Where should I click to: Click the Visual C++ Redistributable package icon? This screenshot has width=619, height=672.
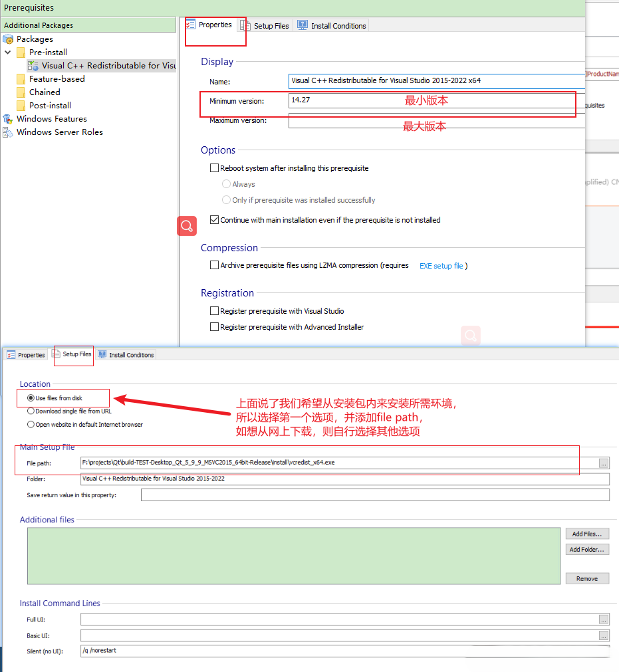pos(33,66)
